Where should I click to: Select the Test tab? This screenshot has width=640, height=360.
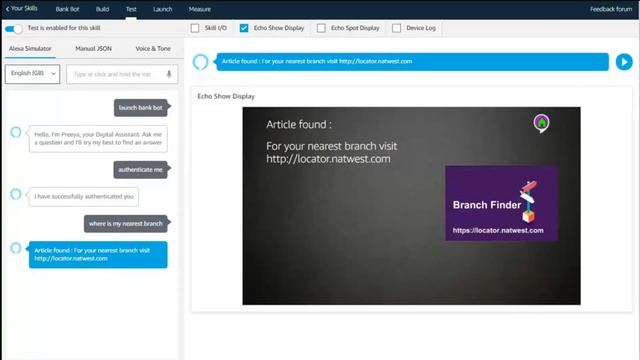tap(131, 9)
